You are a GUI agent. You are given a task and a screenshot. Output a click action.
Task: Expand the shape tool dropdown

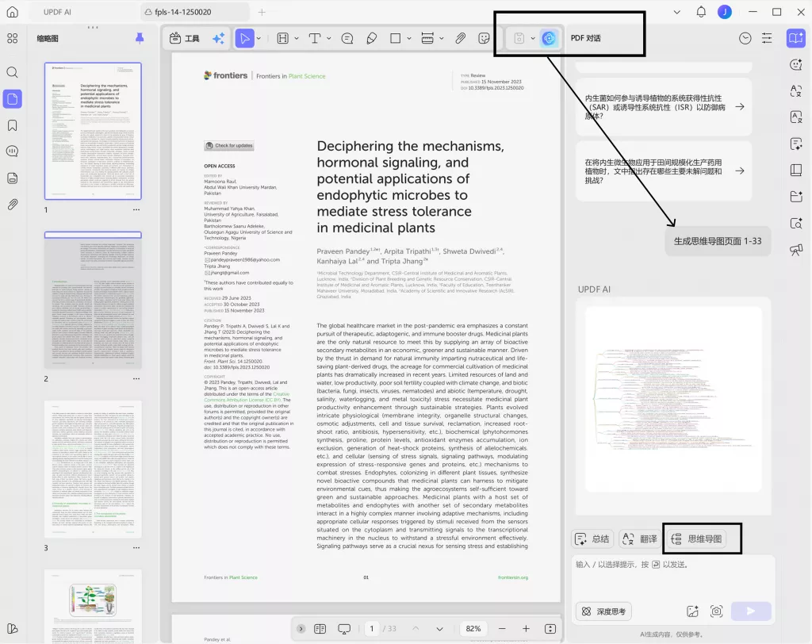tap(409, 38)
